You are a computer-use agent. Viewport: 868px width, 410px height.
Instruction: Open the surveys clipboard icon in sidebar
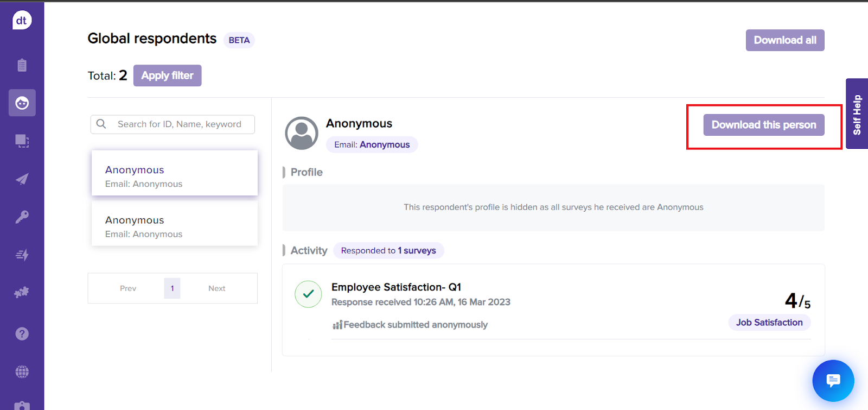click(x=22, y=65)
